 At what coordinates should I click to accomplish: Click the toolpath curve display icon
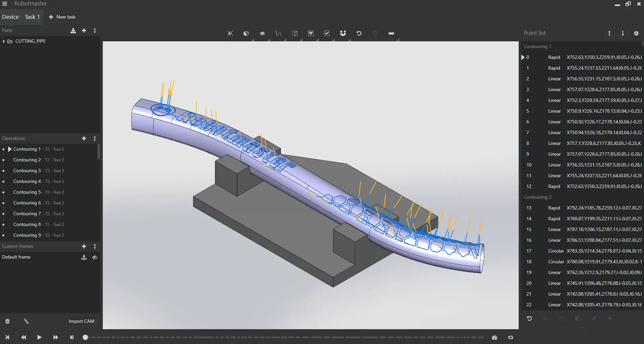tap(278, 33)
